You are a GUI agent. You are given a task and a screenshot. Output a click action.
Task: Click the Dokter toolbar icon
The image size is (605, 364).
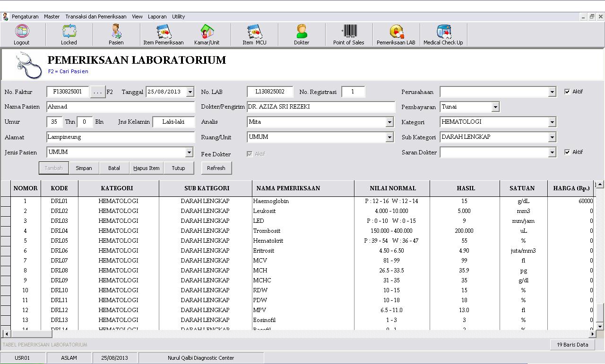(x=301, y=34)
